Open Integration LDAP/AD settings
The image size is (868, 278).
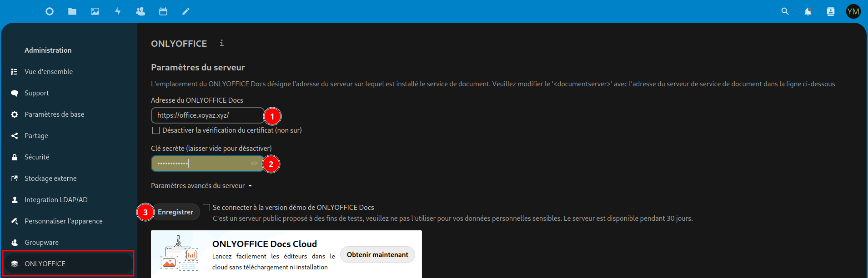(x=56, y=200)
